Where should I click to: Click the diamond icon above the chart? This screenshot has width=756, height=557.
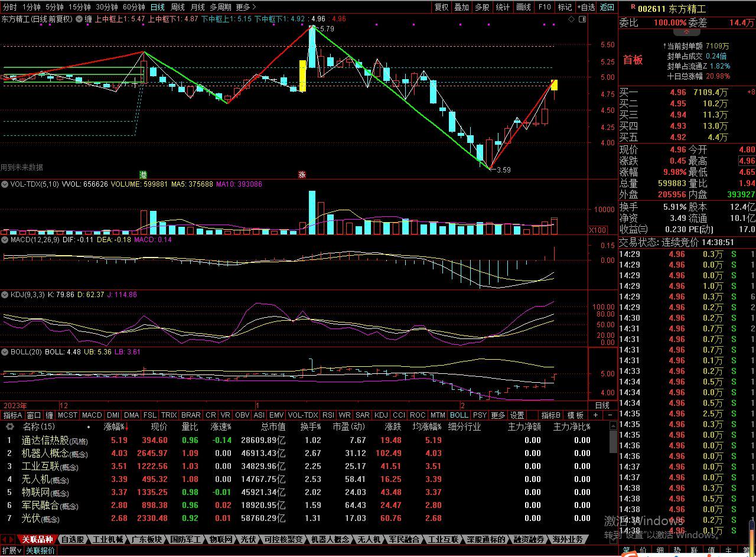point(571,19)
